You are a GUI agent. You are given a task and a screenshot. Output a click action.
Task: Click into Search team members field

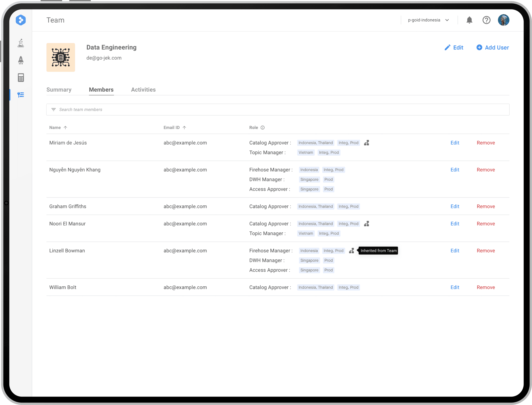[x=278, y=110]
